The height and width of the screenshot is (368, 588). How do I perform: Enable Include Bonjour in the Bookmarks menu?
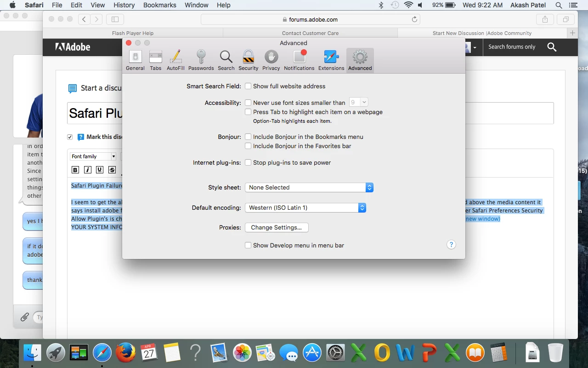pos(248,137)
